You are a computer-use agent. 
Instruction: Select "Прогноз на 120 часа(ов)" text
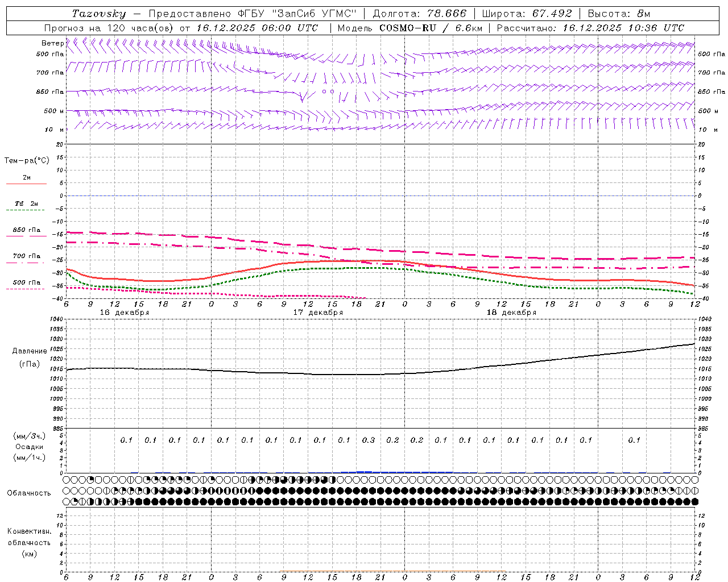[110, 28]
